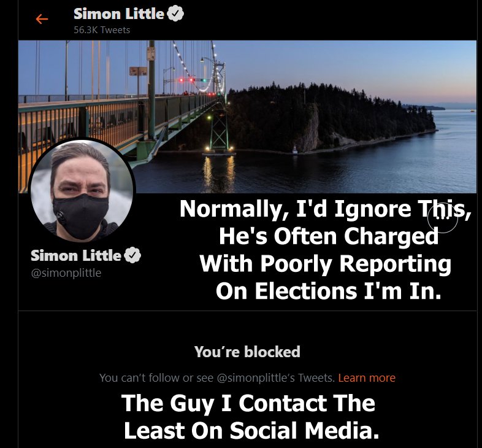Click the small lighthouse on banner shoreline

(x=295, y=150)
